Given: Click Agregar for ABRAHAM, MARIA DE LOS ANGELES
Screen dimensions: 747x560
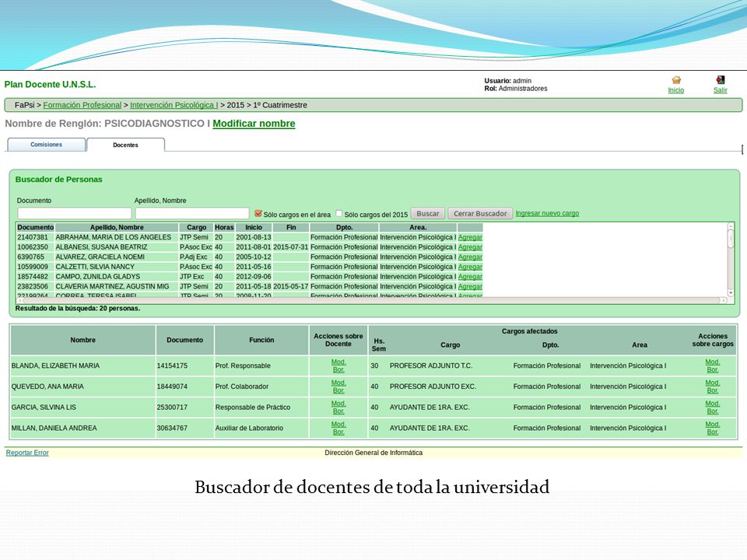Looking at the screenshot, I should (470, 237).
